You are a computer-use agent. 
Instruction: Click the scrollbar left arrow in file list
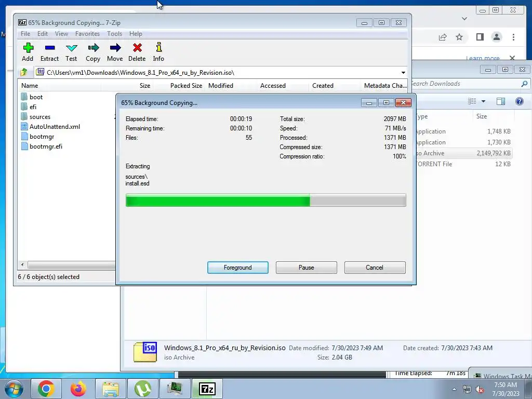[x=22, y=264]
